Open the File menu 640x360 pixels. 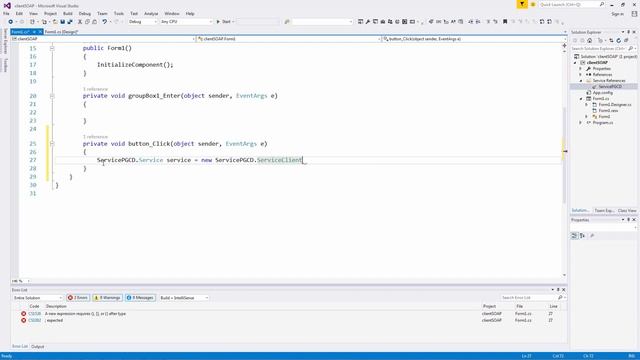[6, 13]
